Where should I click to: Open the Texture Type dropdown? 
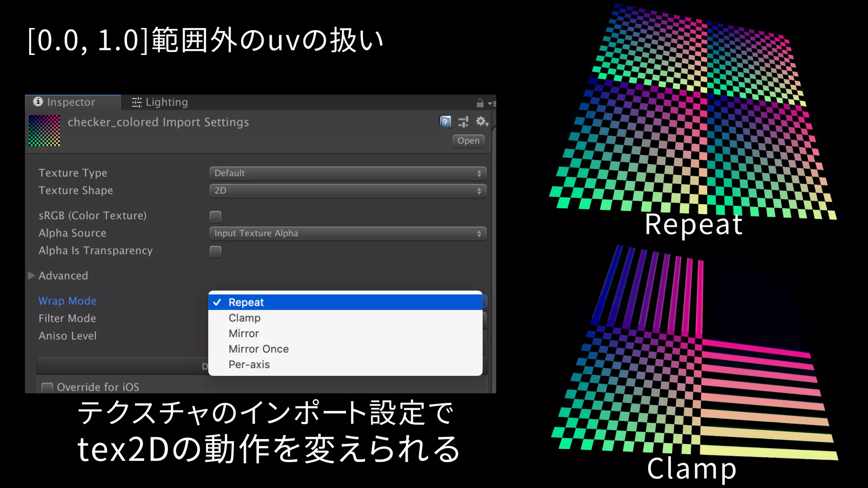(348, 173)
